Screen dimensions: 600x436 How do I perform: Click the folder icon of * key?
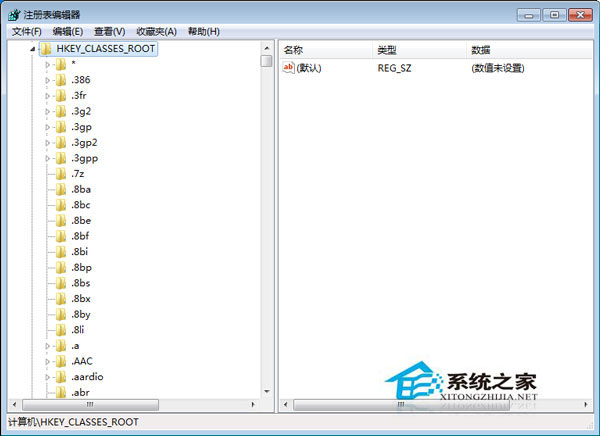pos(61,64)
